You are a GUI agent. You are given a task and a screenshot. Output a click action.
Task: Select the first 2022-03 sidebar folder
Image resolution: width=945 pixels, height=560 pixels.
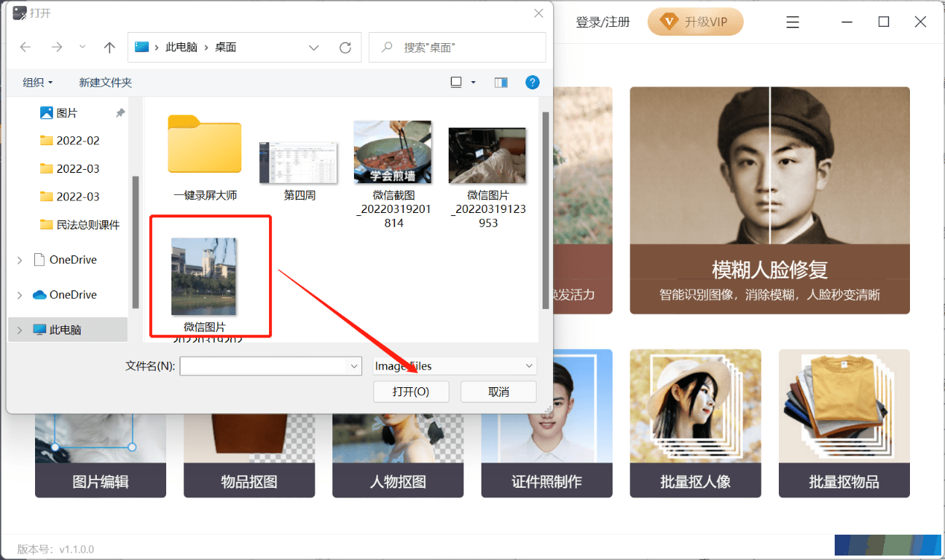coord(69,169)
